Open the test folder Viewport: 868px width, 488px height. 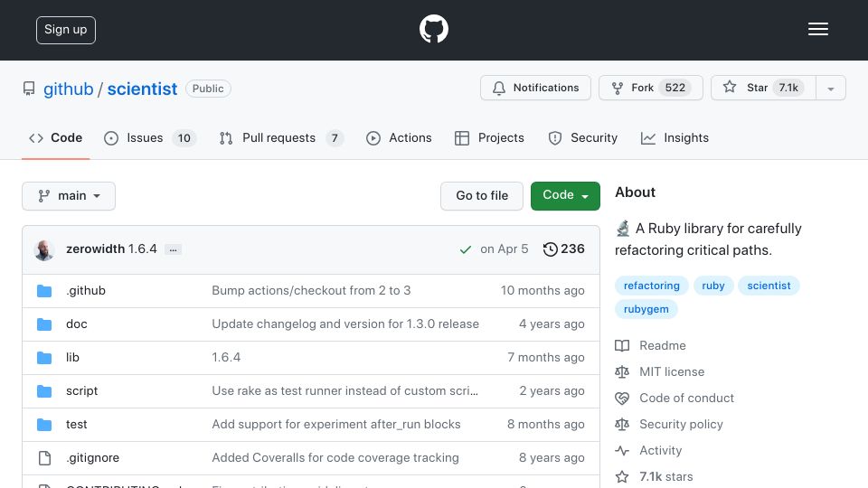point(76,425)
